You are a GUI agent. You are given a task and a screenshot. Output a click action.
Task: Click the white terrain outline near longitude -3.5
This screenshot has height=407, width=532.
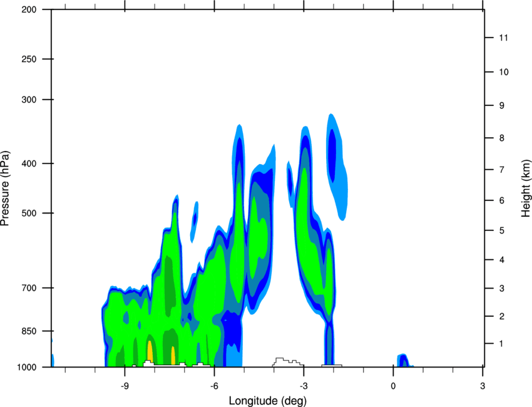coord(288,362)
